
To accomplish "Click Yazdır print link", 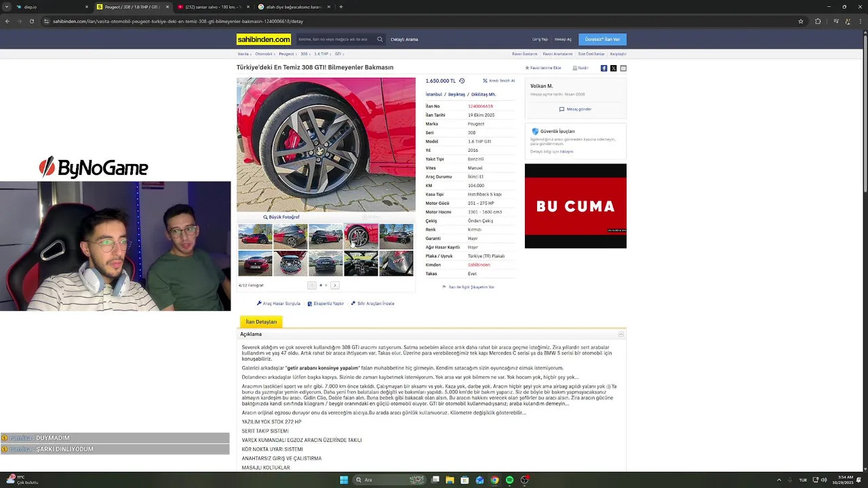I will (580, 68).
